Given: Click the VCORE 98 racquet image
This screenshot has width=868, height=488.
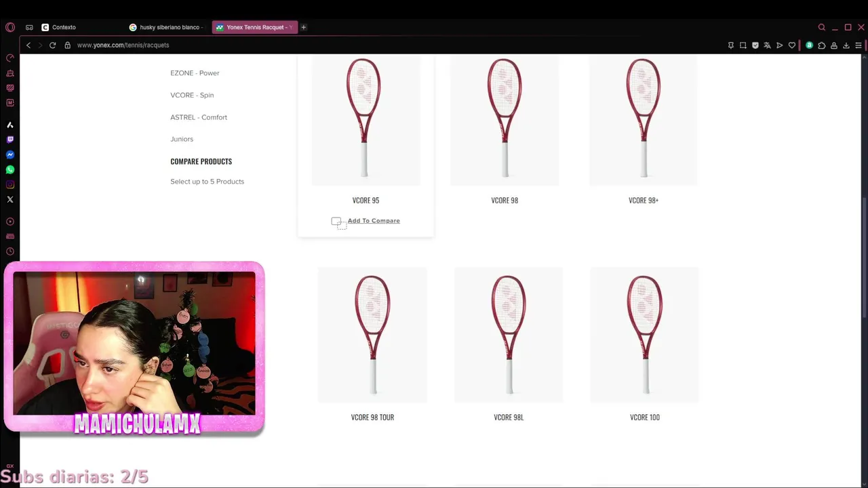Looking at the screenshot, I should 505,119.
